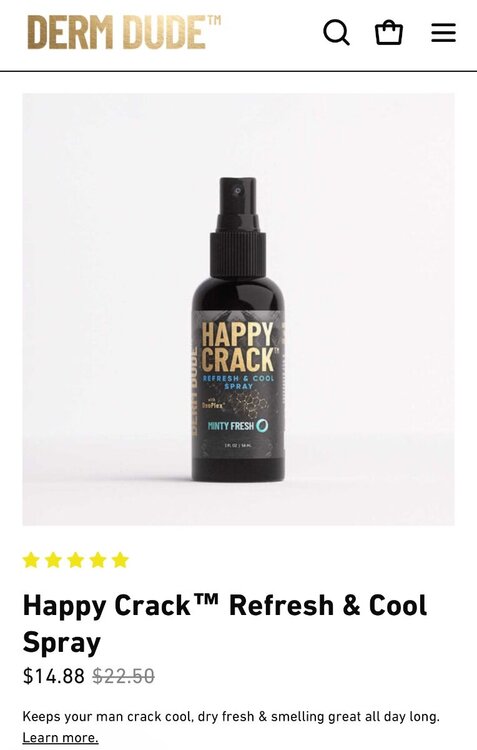Screen dimensions: 477x750
Task: Open the hamburger navigation menu
Action: tap(444, 33)
